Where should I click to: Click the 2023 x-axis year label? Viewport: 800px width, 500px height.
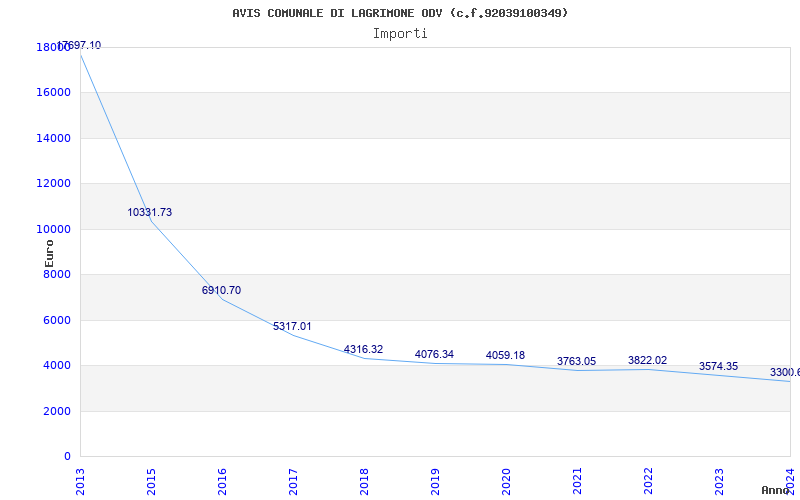(719, 481)
